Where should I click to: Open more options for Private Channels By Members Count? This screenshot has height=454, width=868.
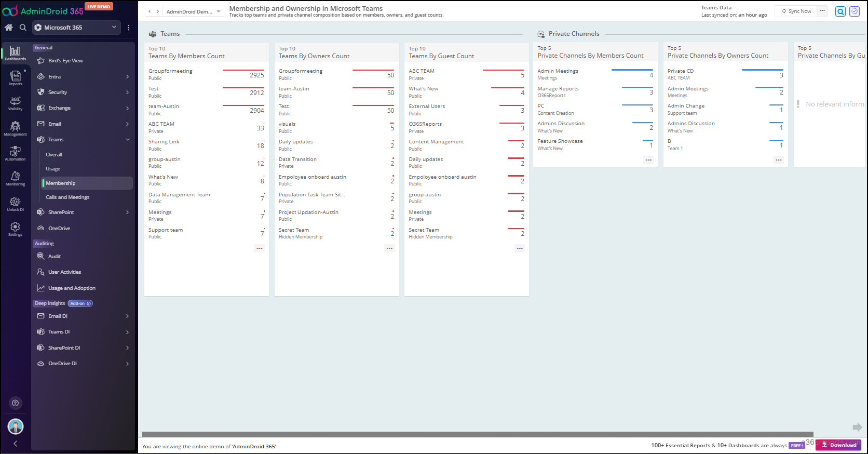[648, 160]
